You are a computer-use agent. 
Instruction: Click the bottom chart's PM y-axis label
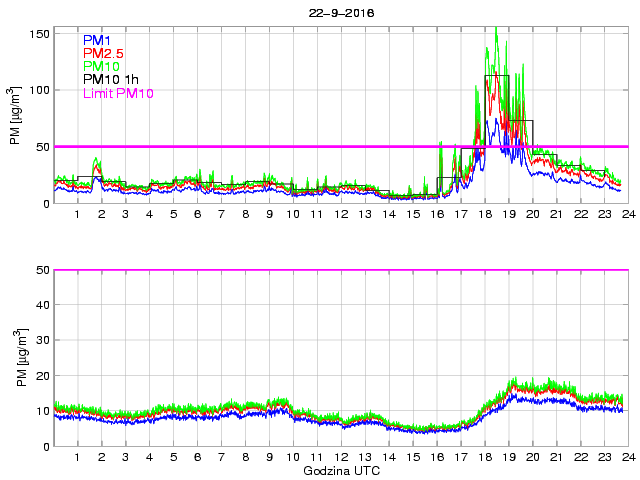point(15,358)
